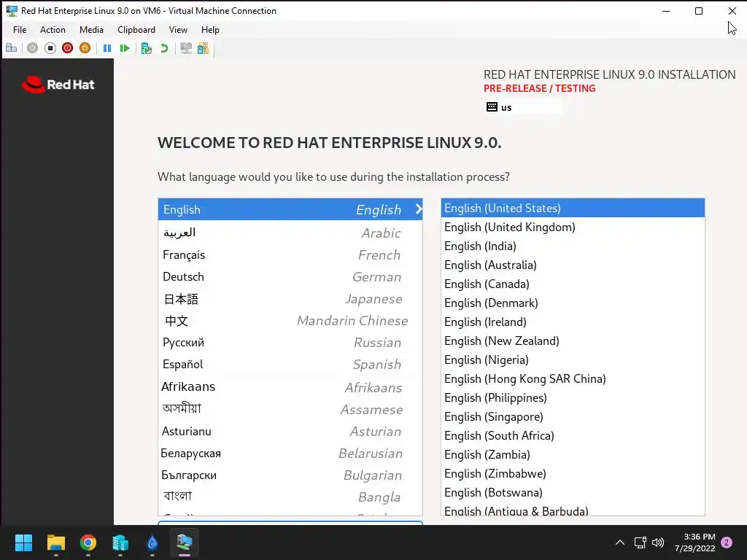The height and width of the screenshot is (560, 747).
Task: Shut down the VM using the red power icon
Action: [68, 48]
